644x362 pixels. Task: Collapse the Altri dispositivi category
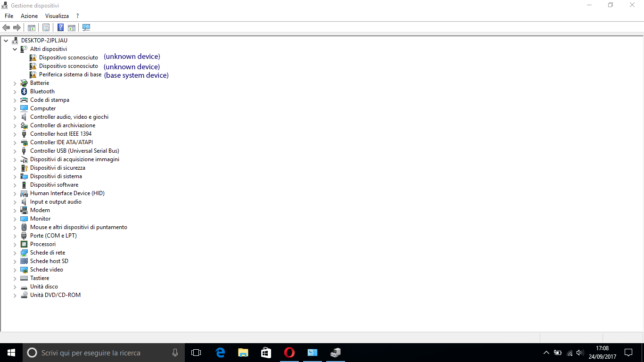coord(15,49)
